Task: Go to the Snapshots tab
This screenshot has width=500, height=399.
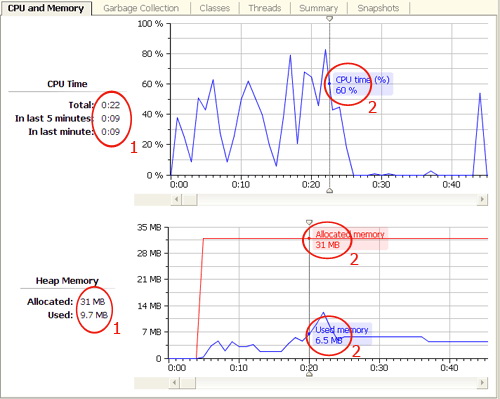Action: point(378,8)
